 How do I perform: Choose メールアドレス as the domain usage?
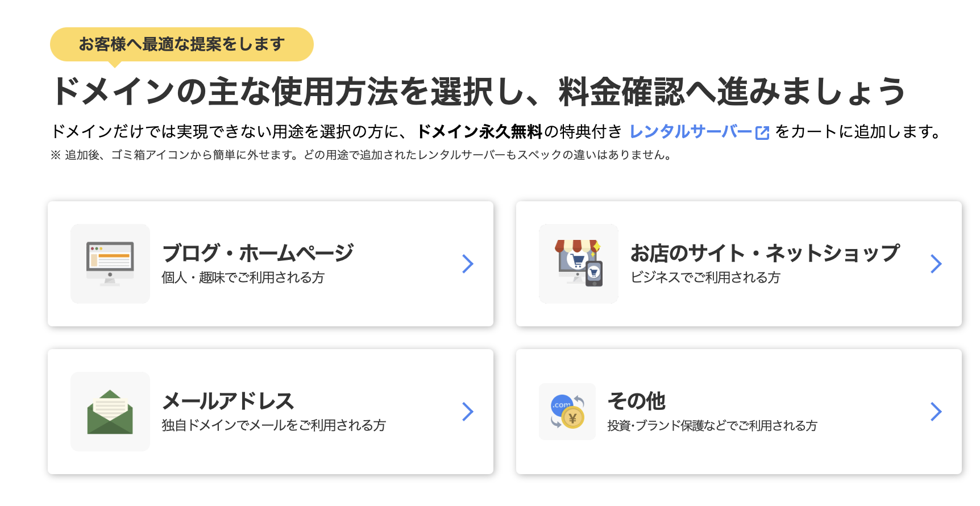(270, 412)
